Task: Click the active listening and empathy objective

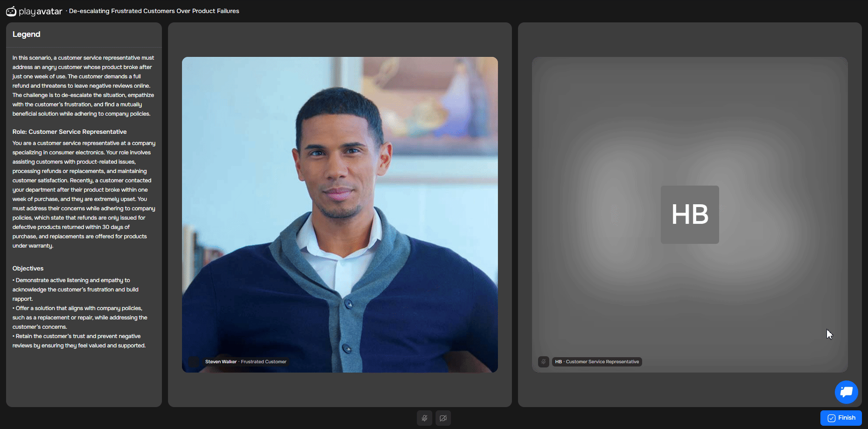Action: 75,290
